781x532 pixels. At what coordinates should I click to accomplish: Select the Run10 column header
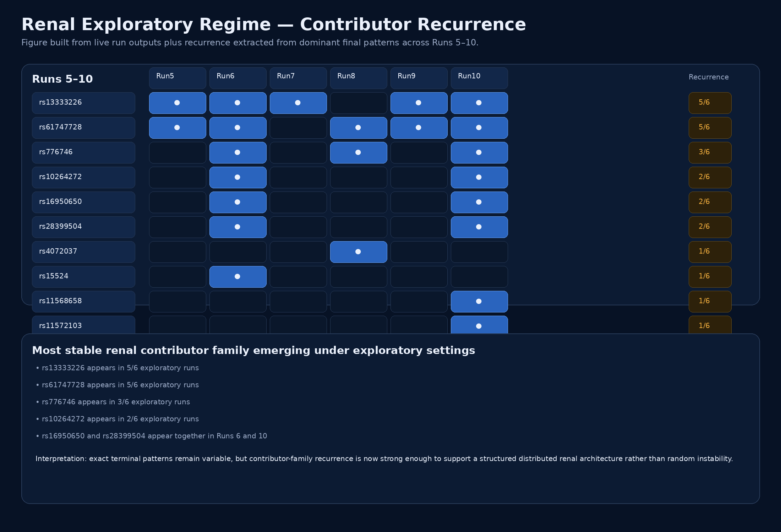(479, 78)
